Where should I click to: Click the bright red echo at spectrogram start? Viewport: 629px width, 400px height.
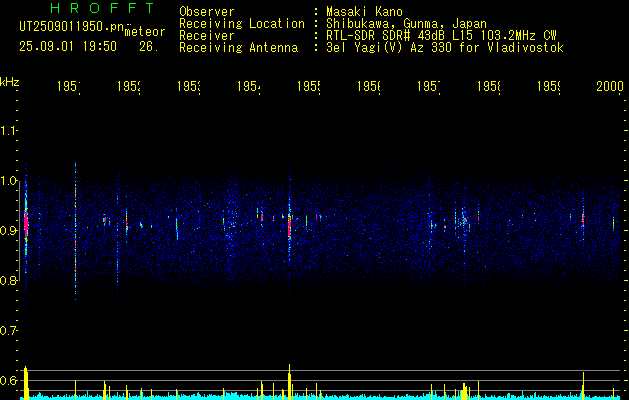(26, 223)
